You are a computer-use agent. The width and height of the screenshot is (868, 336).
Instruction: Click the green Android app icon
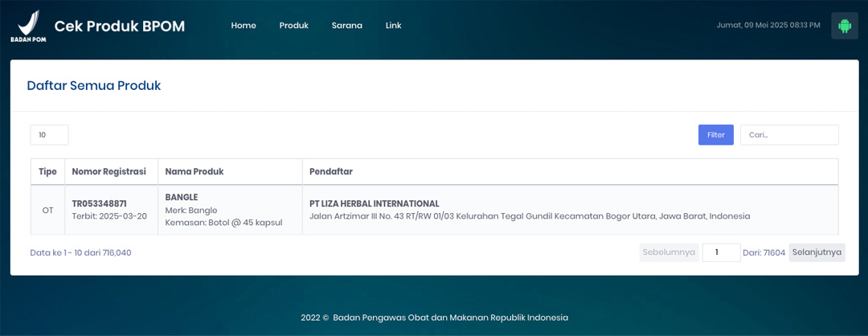click(844, 26)
